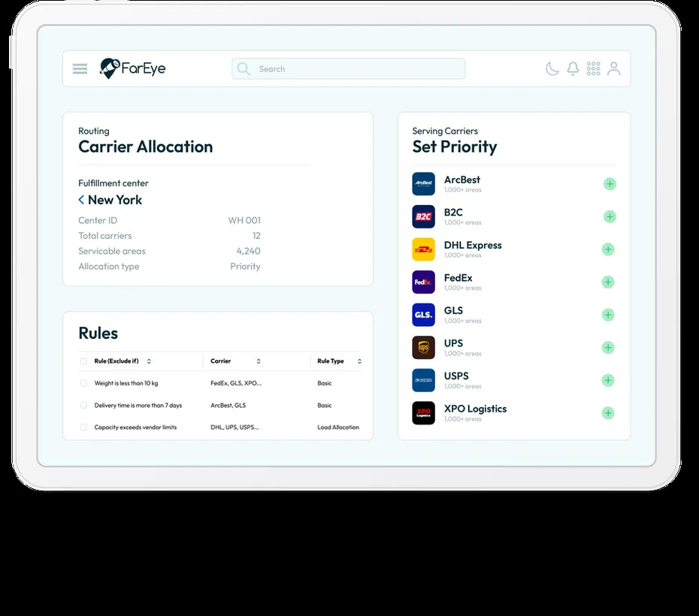Viewport: 699px width, 616px height.
Task: Click the GLS carrier name
Action: pos(453,310)
